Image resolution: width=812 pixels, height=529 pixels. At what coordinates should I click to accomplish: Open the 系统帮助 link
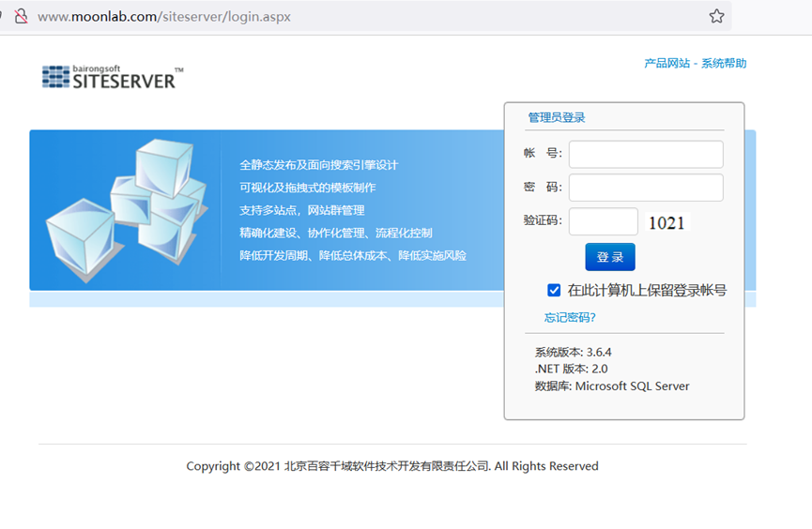coord(724,63)
